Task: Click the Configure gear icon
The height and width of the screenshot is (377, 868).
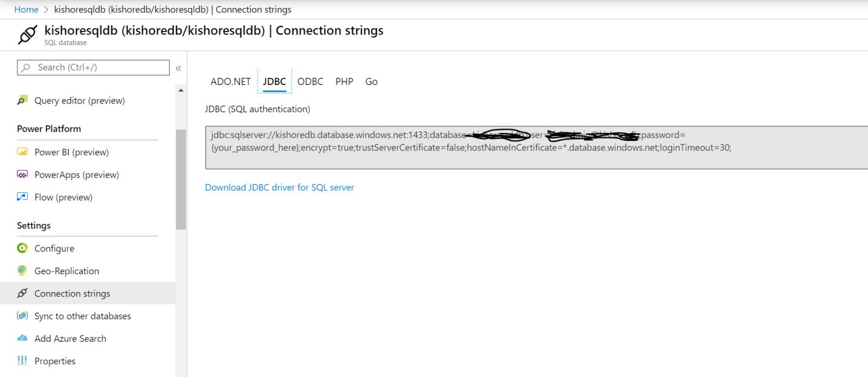Action: pyautogui.click(x=22, y=248)
